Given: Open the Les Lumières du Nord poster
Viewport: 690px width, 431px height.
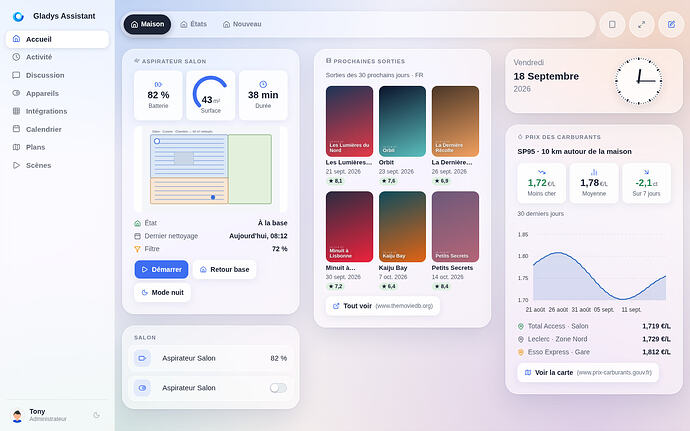Looking at the screenshot, I should click(x=349, y=121).
